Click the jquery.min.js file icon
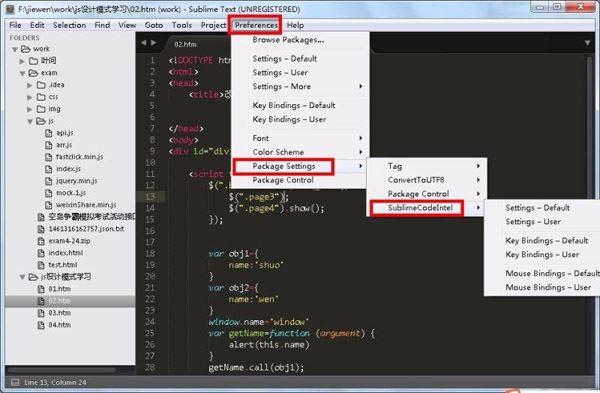The height and width of the screenshot is (393, 600). (49, 181)
